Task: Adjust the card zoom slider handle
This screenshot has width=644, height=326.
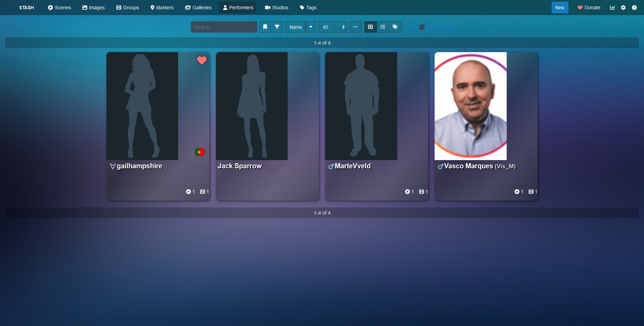Action: [x=422, y=27]
